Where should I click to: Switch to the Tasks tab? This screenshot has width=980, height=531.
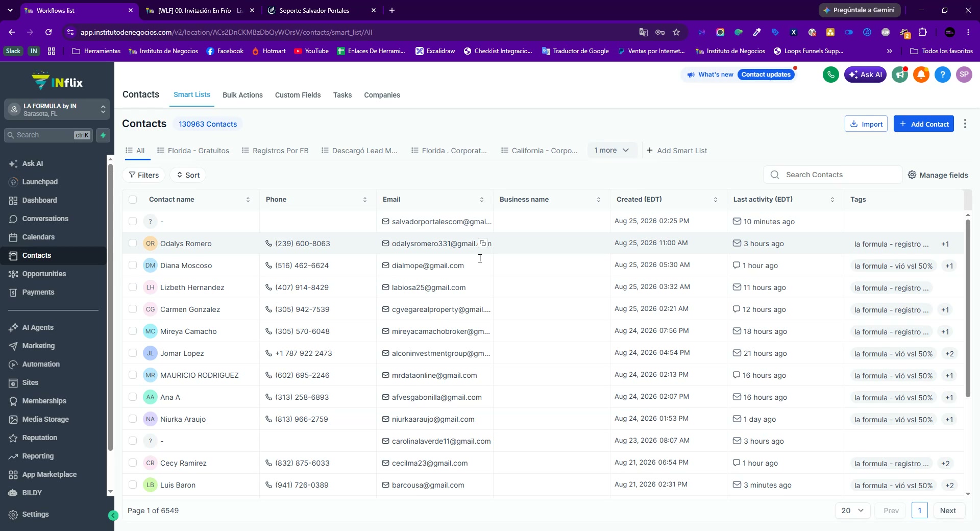342,95
